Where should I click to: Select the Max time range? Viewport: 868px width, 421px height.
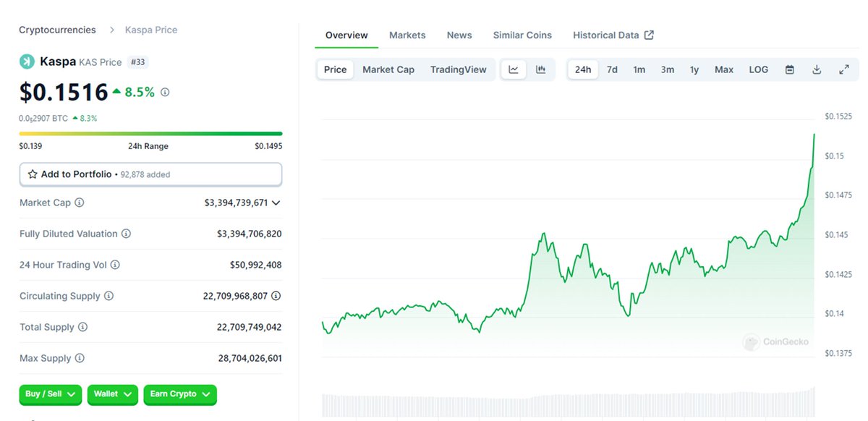[724, 69]
